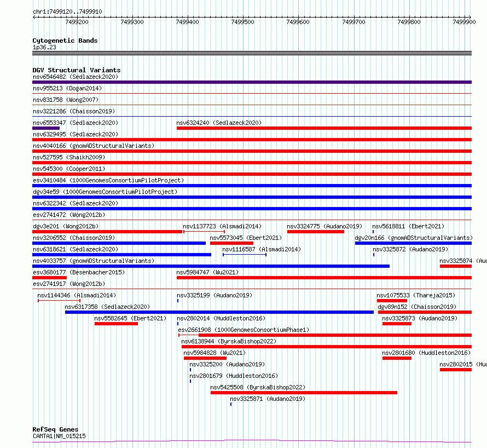
Task: Open nsv2801680 (Huddleston2016) variant
Action: [426, 353]
